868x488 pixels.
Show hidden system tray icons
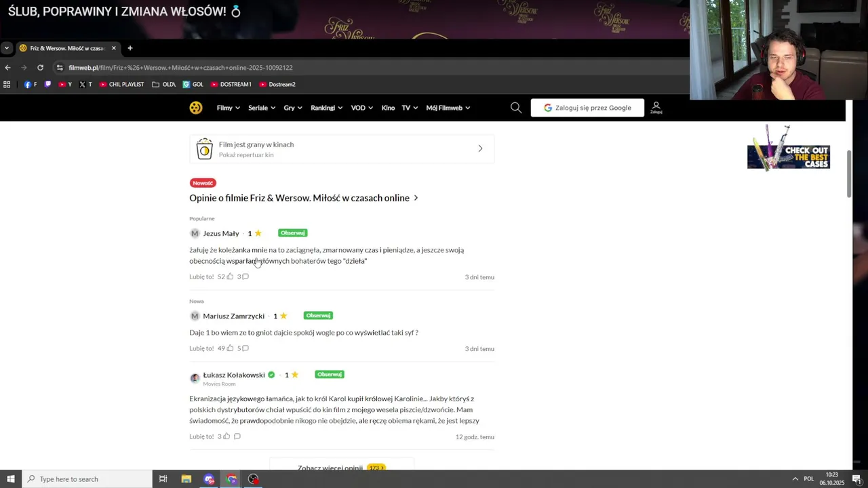tap(795, 479)
